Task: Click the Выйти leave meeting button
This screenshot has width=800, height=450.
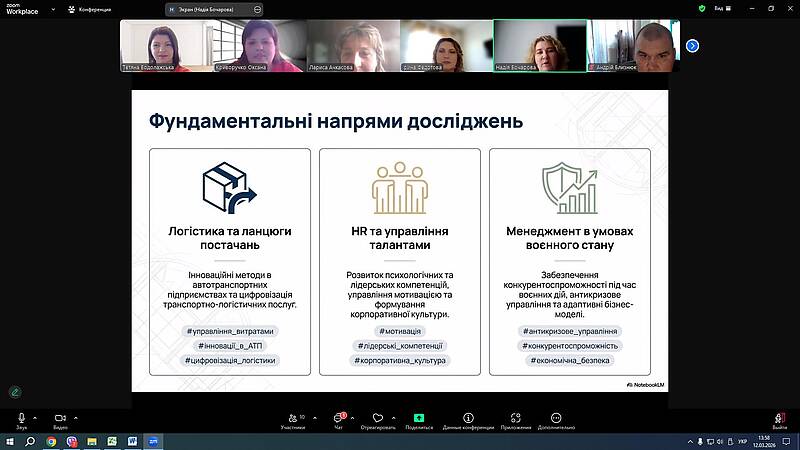Action: (x=780, y=418)
